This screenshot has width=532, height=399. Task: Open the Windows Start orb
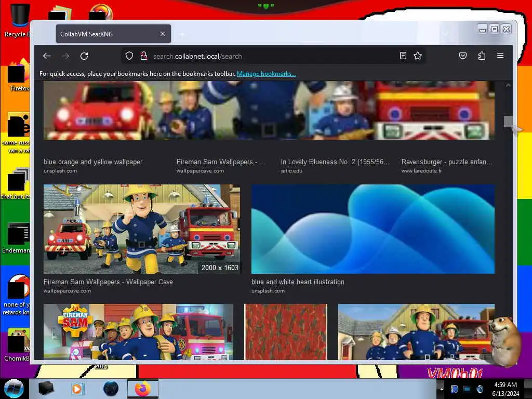(14, 389)
